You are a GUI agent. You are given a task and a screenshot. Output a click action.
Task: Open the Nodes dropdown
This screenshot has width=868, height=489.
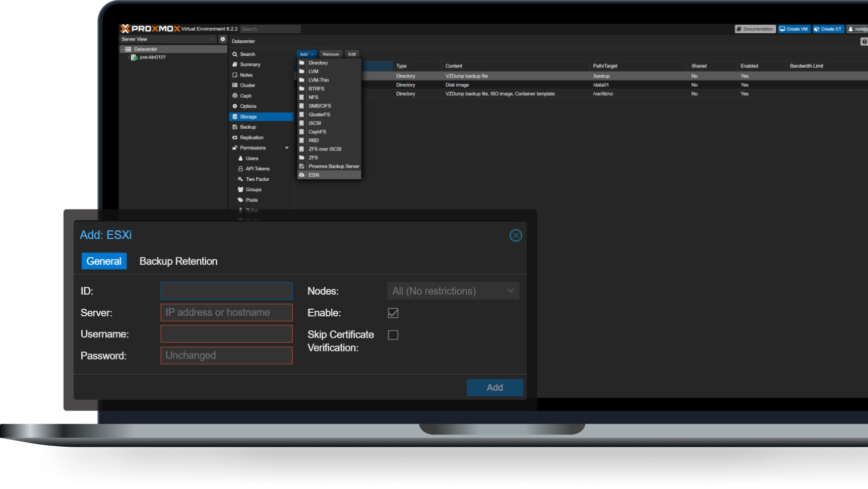tap(453, 291)
